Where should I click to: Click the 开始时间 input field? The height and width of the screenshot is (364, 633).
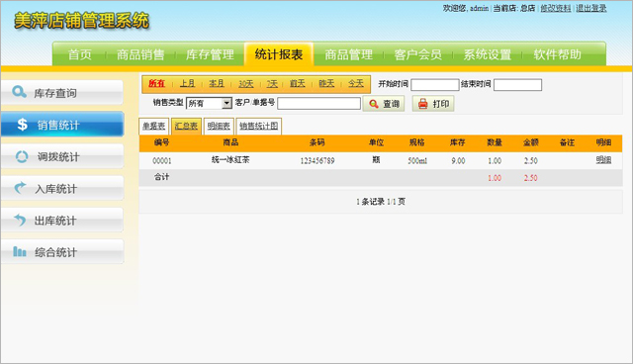(435, 84)
